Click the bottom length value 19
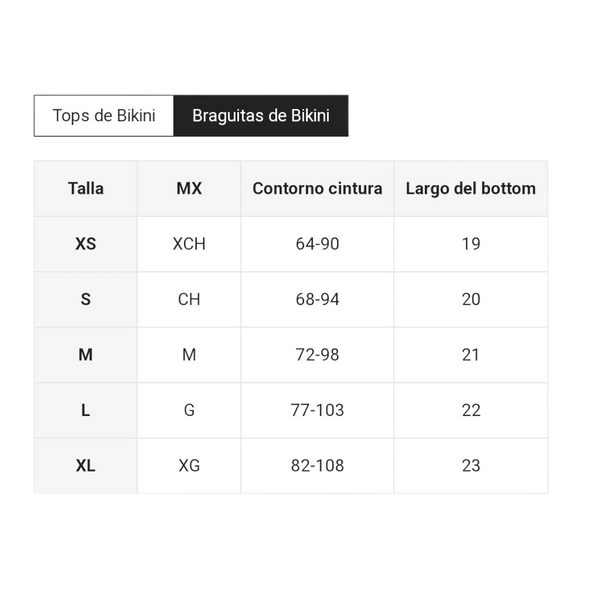 tap(471, 244)
